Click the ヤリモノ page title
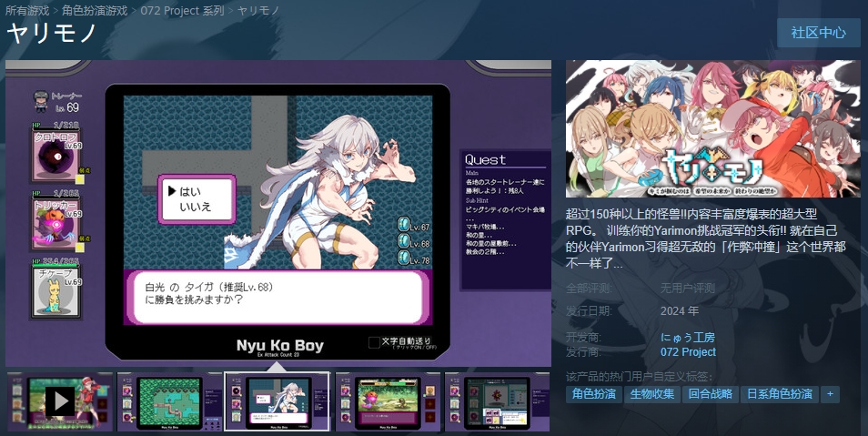Image resolution: width=868 pixels, height=436 pixels. (x=52, y=33)
